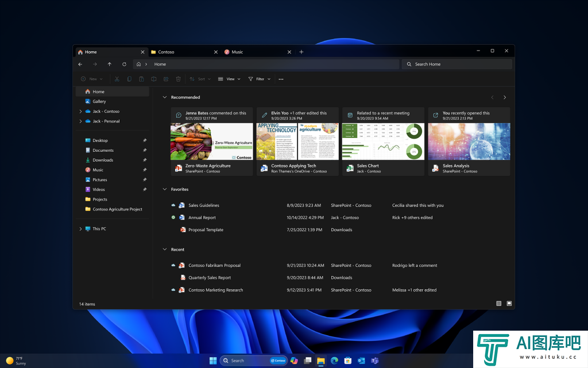
Task: Expand This PC in the sidebar
Action: tap(80, 229)
